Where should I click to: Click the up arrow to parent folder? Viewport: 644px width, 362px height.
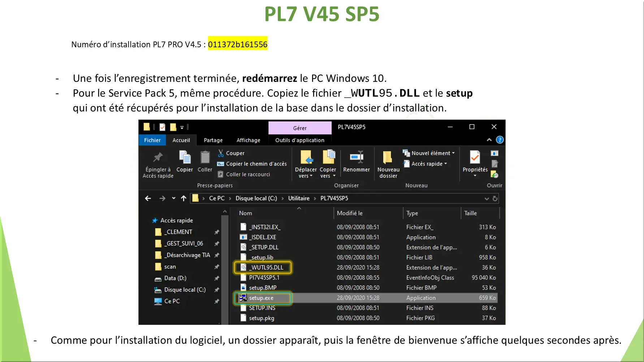tap(183, 199)
